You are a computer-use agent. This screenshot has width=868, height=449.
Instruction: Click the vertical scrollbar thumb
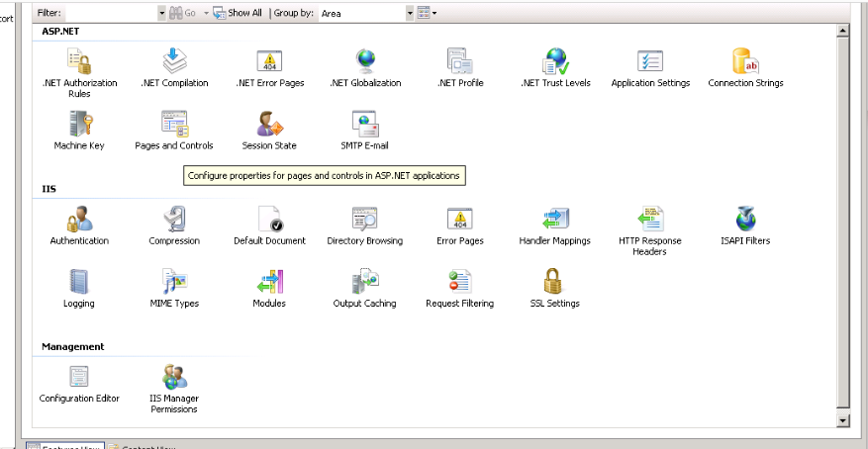[842, 223]
